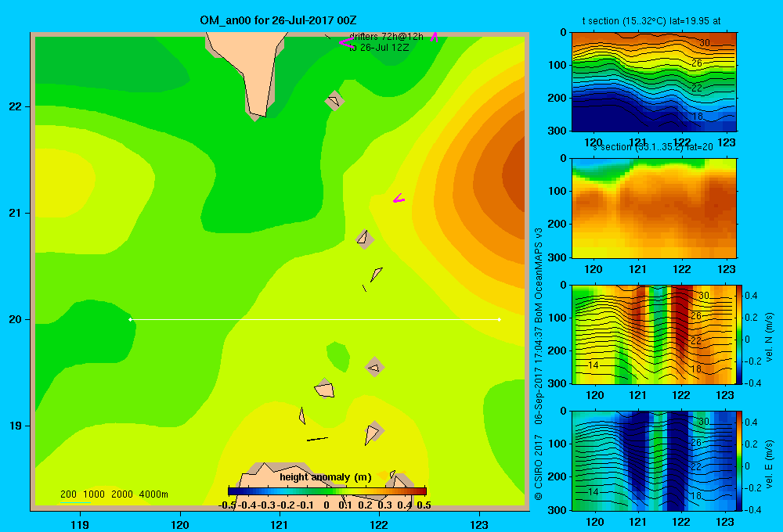
Task: Click the large red height anomaly high on the map
Action: (x=512, y=174)
